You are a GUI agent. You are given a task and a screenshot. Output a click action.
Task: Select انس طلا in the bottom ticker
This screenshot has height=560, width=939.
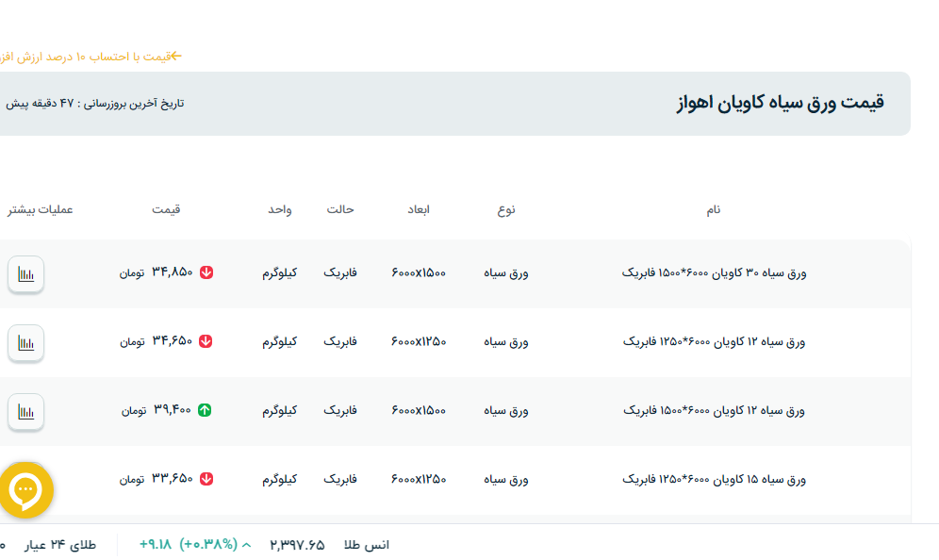367,545
